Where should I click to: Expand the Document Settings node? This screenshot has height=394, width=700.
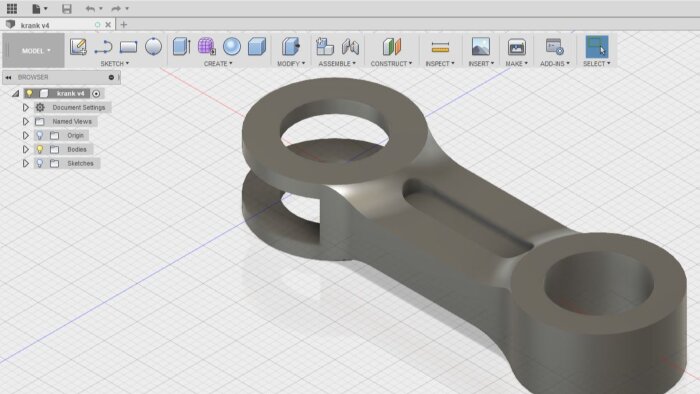[25, 108]
